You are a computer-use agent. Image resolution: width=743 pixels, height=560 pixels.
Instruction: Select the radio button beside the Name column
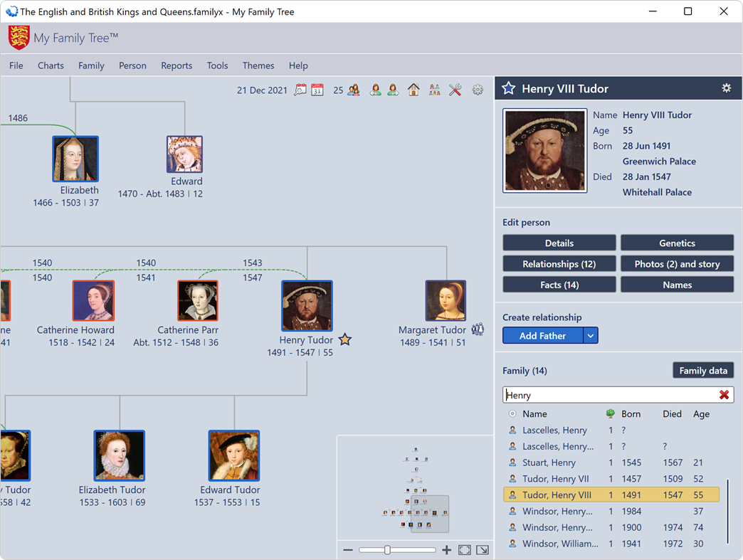click(x=512, y=413)
